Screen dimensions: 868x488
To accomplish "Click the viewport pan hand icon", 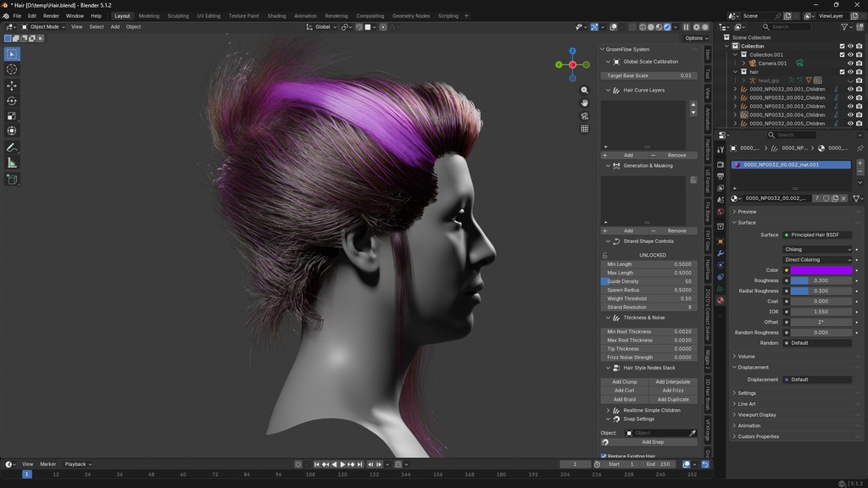I will (585, 103).
